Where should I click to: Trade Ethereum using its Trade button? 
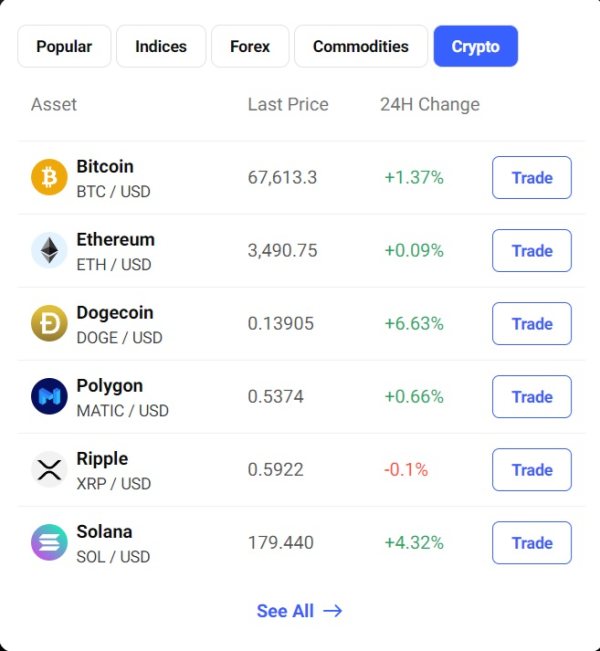(x=531, y=251)
